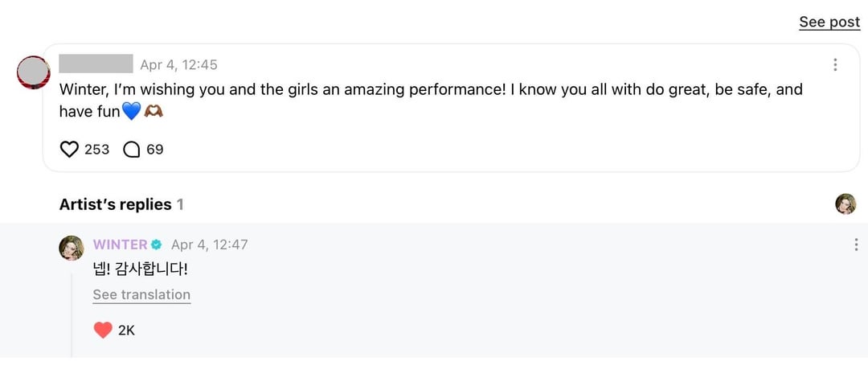Open WINTER reply's three-dot options menu

point(856,245)
